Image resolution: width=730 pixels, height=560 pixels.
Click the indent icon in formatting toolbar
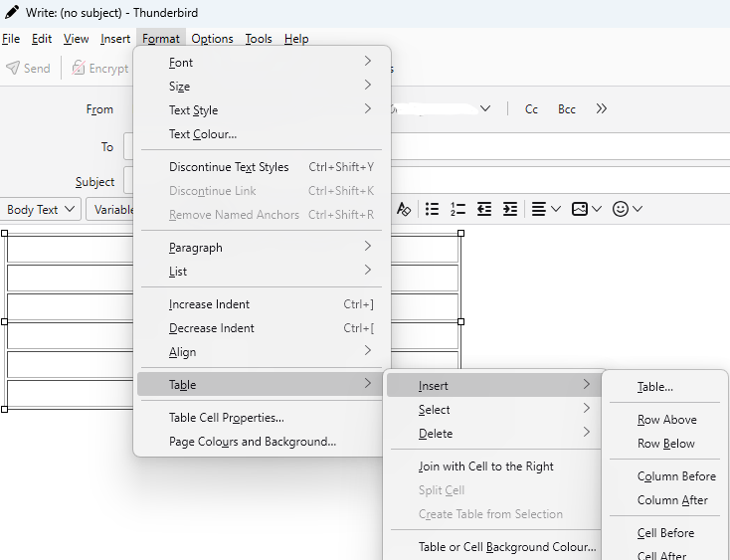(x=509, y=209)
